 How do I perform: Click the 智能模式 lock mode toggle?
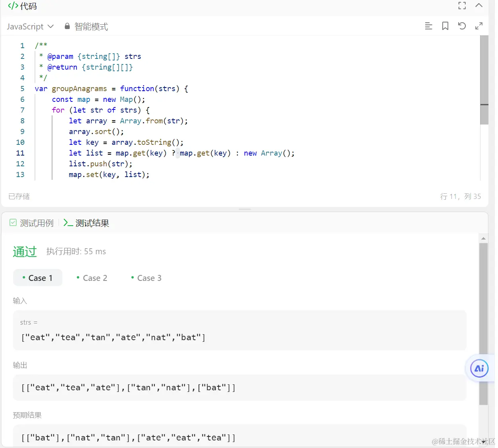point(86,27)
